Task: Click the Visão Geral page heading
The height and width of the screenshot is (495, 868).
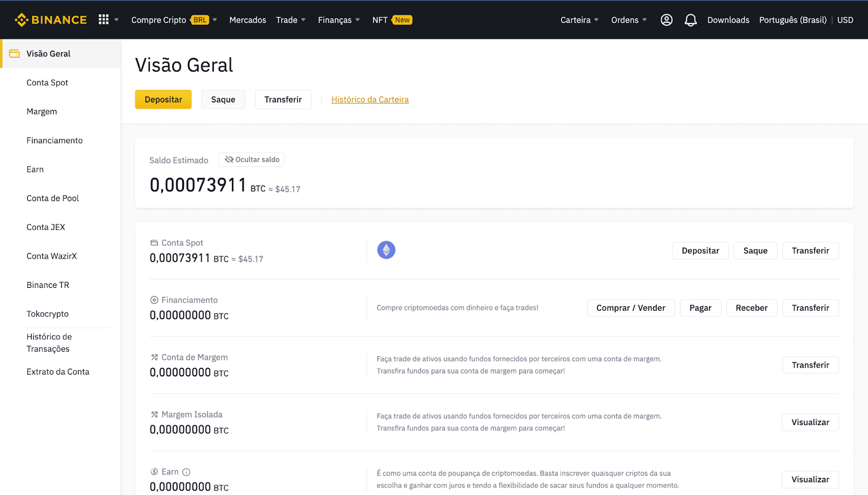Action: [184, 65]
